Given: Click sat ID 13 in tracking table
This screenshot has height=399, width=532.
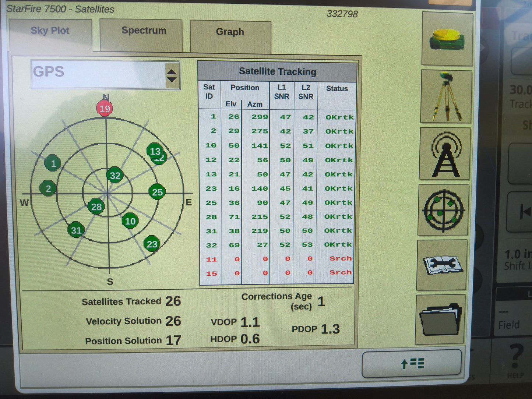Looking at the screenshot, I should tap(211, 174).
